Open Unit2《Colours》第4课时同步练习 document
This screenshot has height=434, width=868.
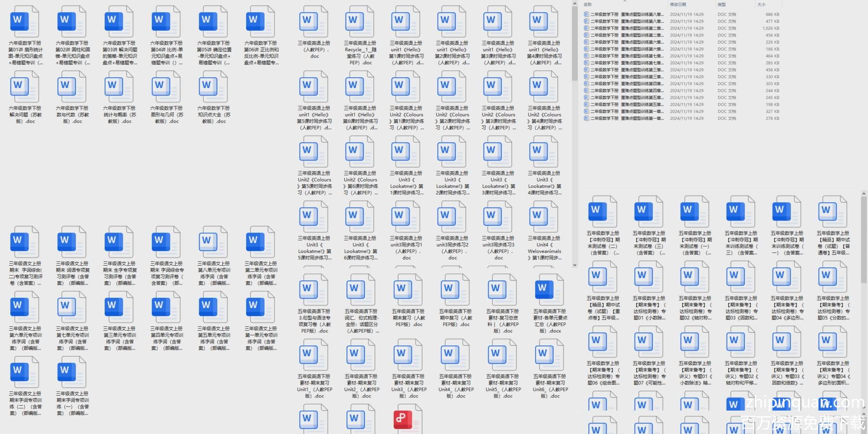pyautogui.click(x=544, y=101)
